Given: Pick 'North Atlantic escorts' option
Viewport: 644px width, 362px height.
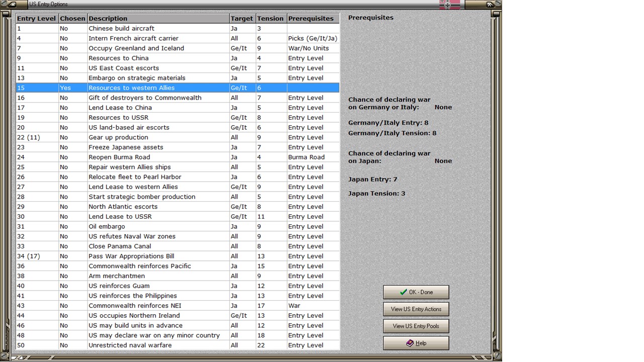Looking at the screenshot, I should tap(178, 207).
